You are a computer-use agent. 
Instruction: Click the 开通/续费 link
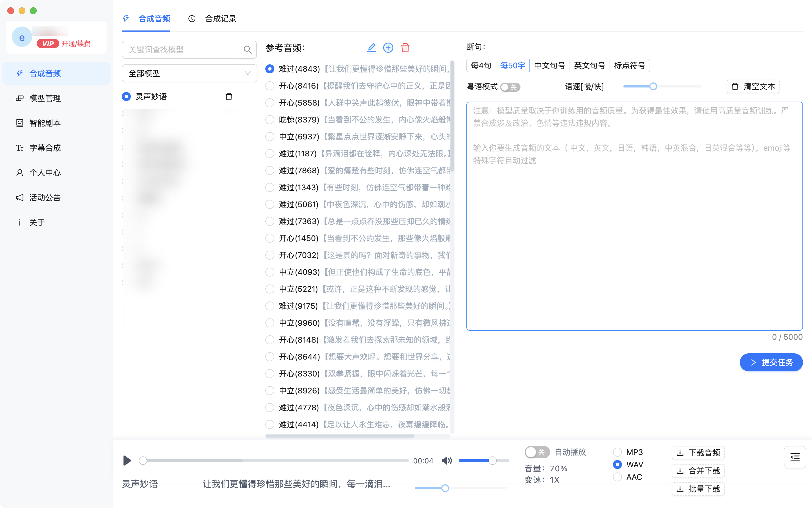click(76, 44)
